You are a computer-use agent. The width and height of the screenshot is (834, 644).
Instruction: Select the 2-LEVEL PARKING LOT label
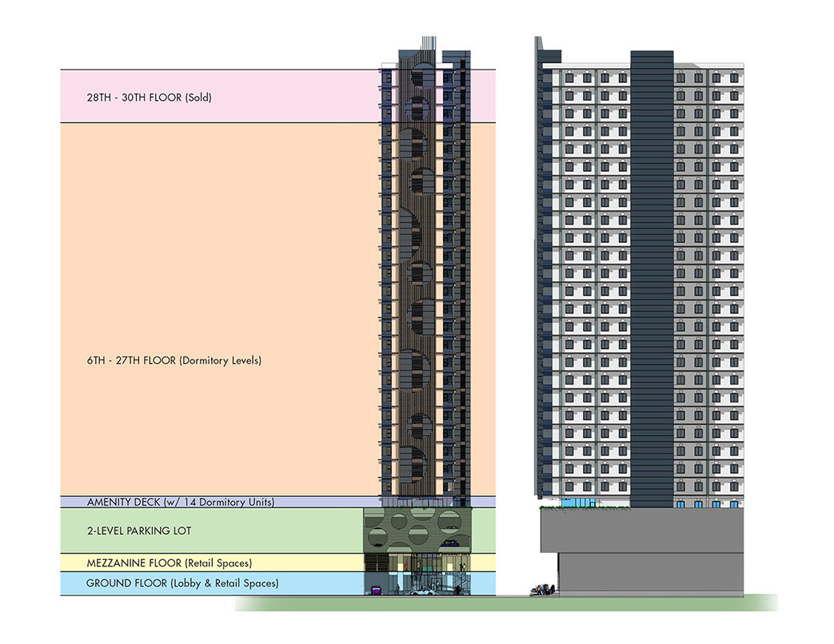click(139, 531)
